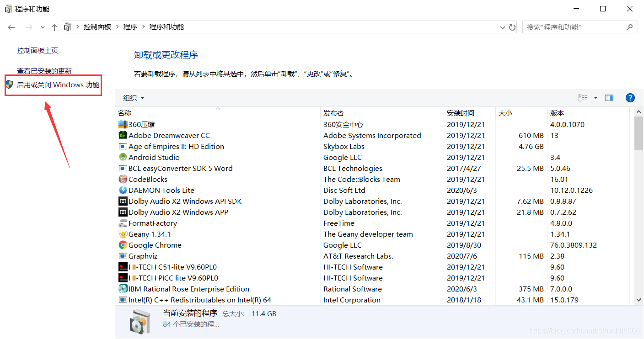Click the 360压缩 program icon
The height and width of the screenshot is (339, 644).
click(123, 124)
